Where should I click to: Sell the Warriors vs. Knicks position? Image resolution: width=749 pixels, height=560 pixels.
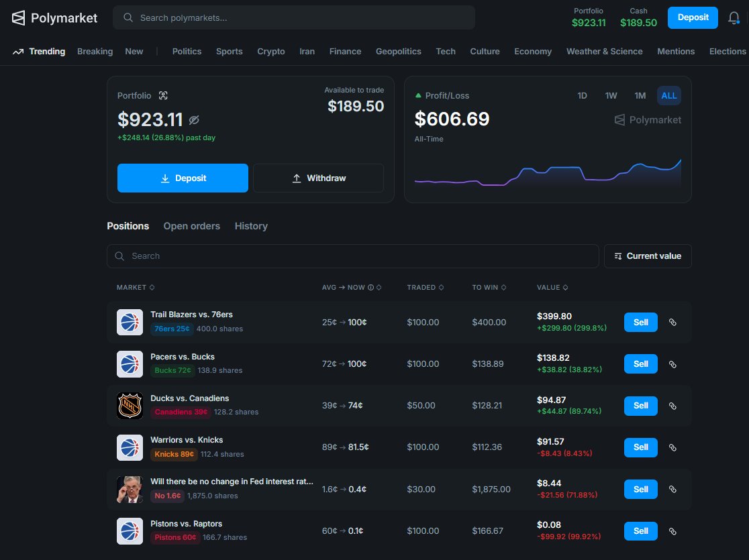coord(640,448)
